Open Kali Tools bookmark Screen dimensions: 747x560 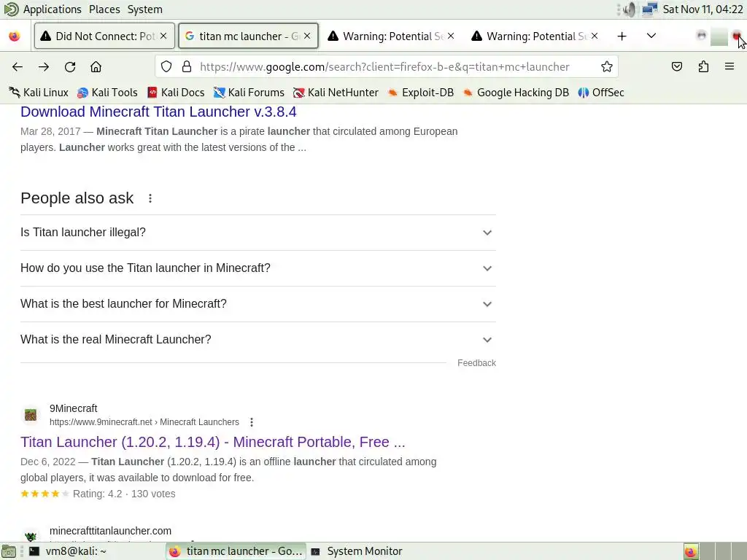point(107,93)
